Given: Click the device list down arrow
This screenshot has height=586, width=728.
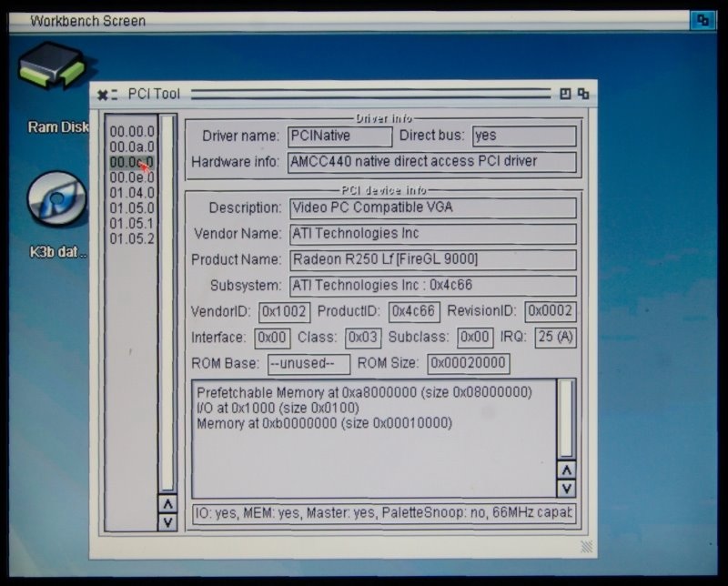Looking at the screenshot, I should [167, 522].
